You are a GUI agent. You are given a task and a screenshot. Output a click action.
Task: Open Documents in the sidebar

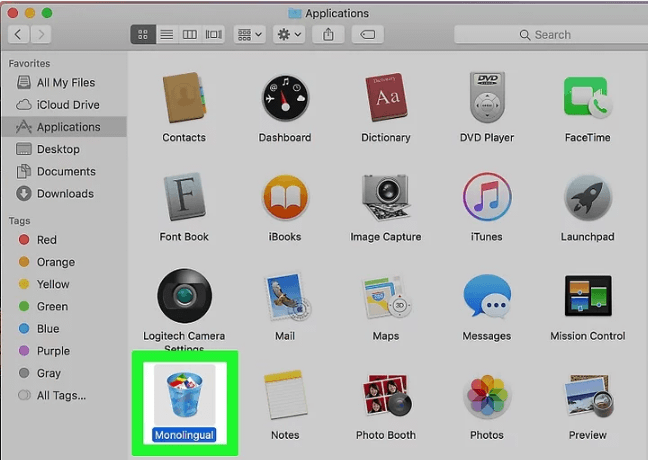click(x=64, y=172)
